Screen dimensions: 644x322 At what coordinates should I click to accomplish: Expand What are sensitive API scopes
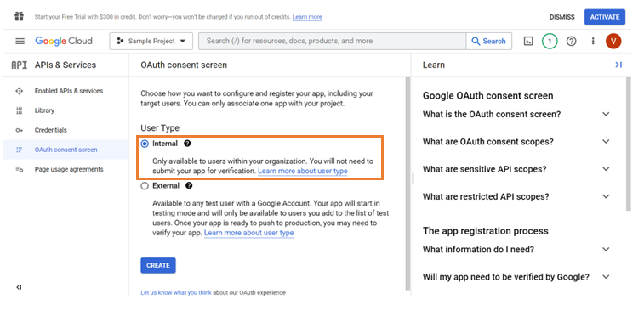pos(516,169)
